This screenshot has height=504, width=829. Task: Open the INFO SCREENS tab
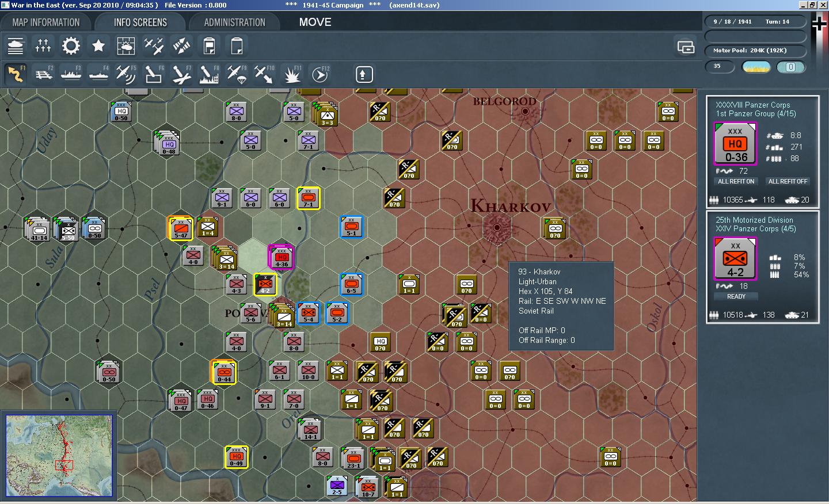[140, 22]
